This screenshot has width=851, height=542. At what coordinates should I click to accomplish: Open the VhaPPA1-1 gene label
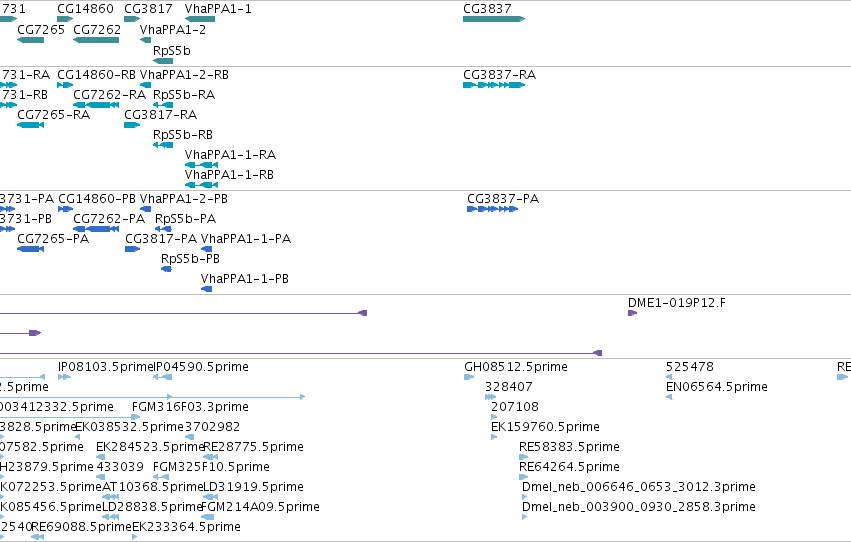218,9
